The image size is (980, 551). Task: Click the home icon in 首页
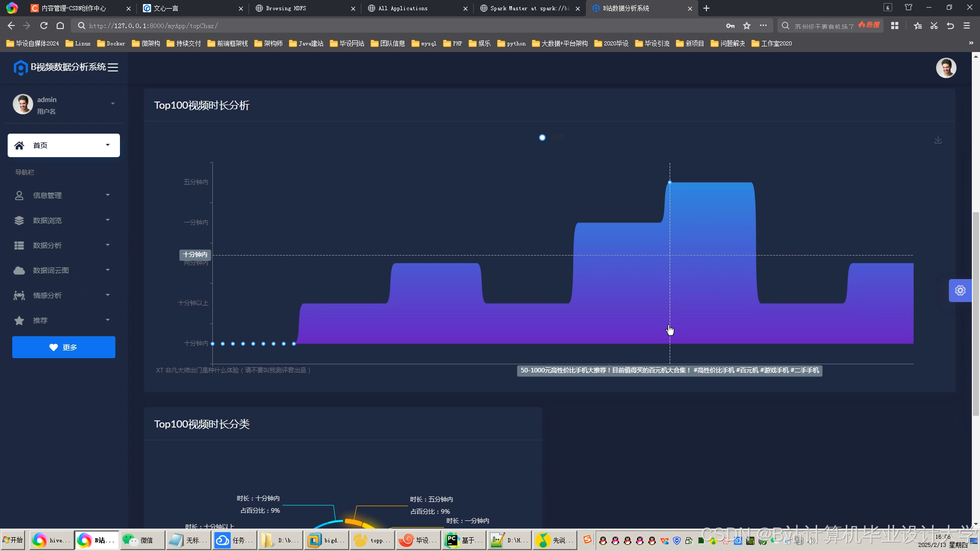click(x=19, y=145)
